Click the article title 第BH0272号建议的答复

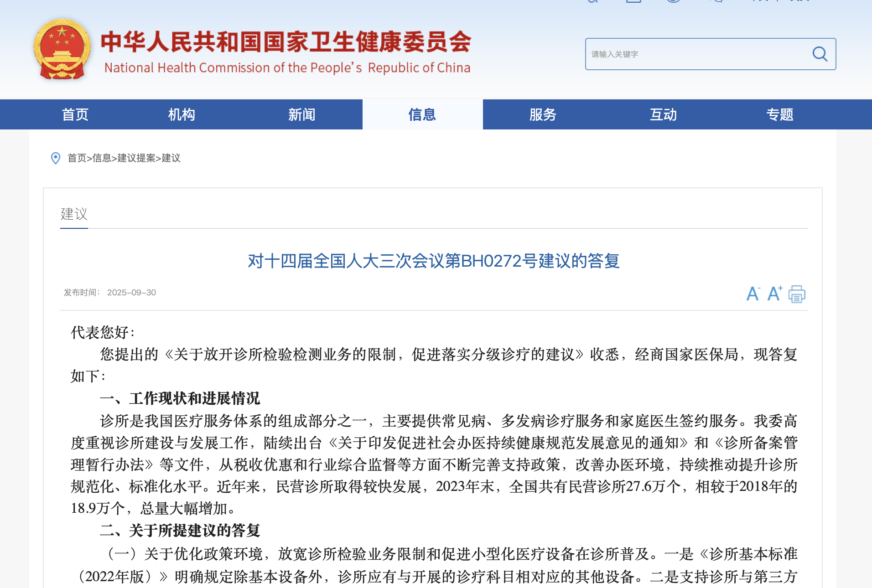tap(432, 262)
